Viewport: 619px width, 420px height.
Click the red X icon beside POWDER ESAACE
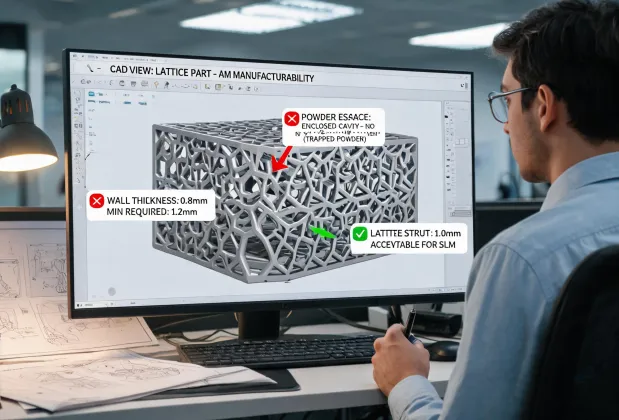[292, 118]
